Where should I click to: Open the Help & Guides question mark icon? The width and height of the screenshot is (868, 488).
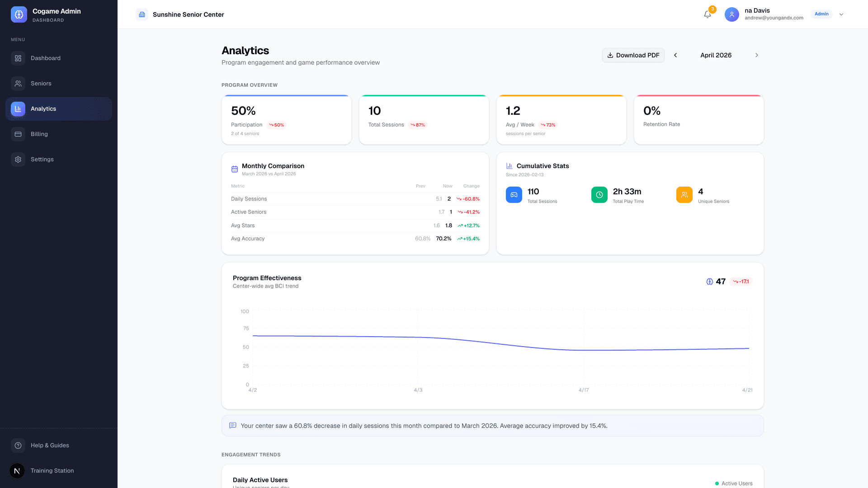pos(18,446)
